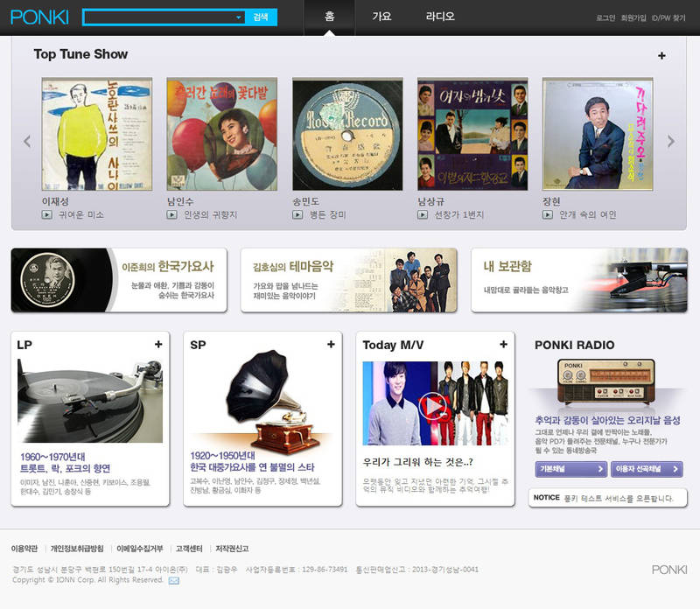Open the 이재성 album cover thumbnail

(x=97, y=134)
